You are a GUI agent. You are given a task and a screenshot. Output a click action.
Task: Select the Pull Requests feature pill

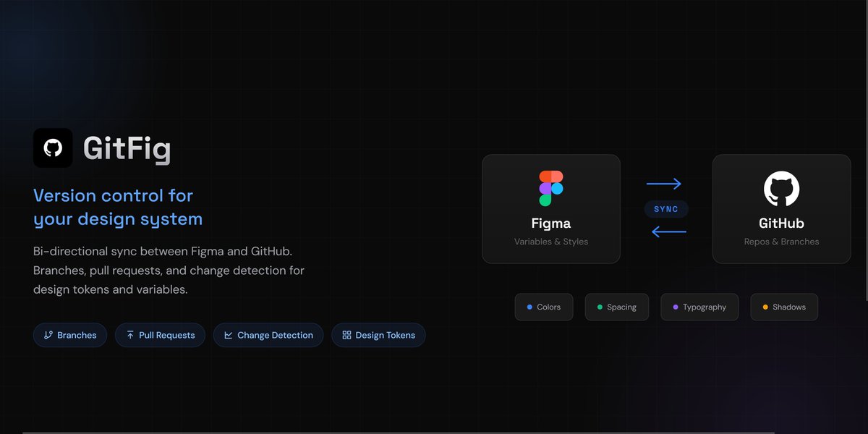160,335
